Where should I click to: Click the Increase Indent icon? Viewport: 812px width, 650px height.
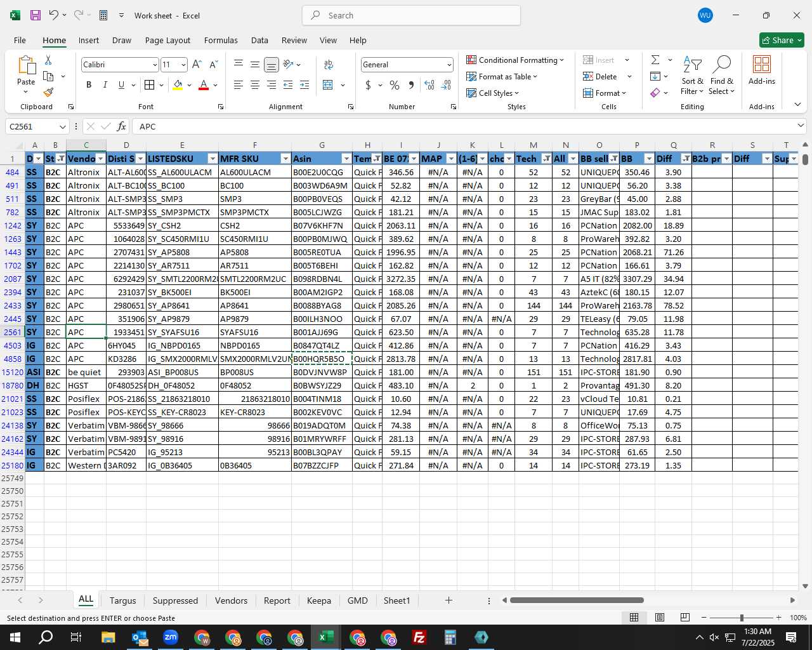(x=304, y=85)
